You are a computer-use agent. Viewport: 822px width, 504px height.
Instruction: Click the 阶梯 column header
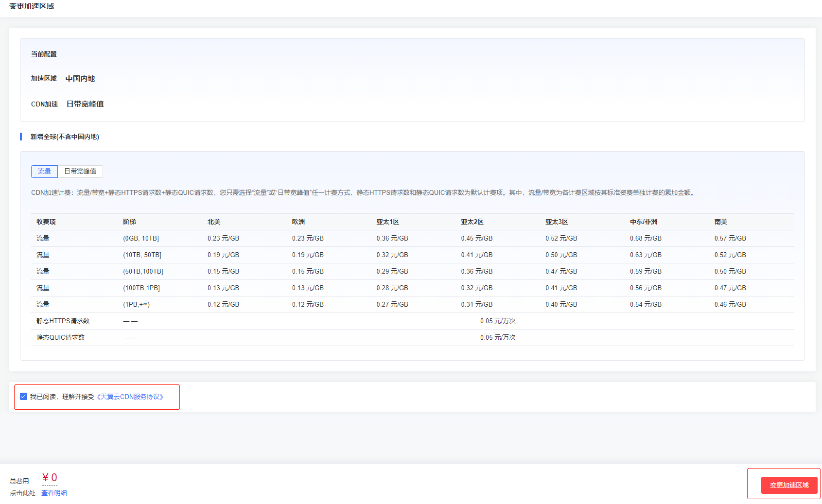(x=129, y=222)
